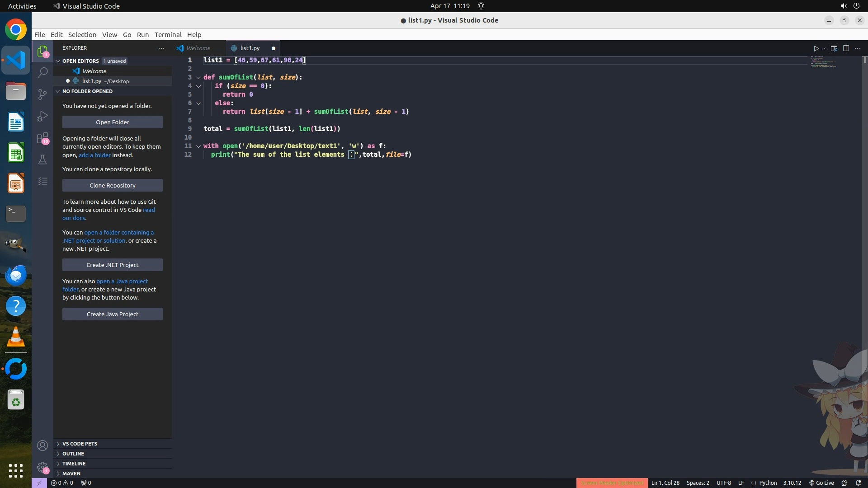Open the Search view in activity bar

coord(42,72)
